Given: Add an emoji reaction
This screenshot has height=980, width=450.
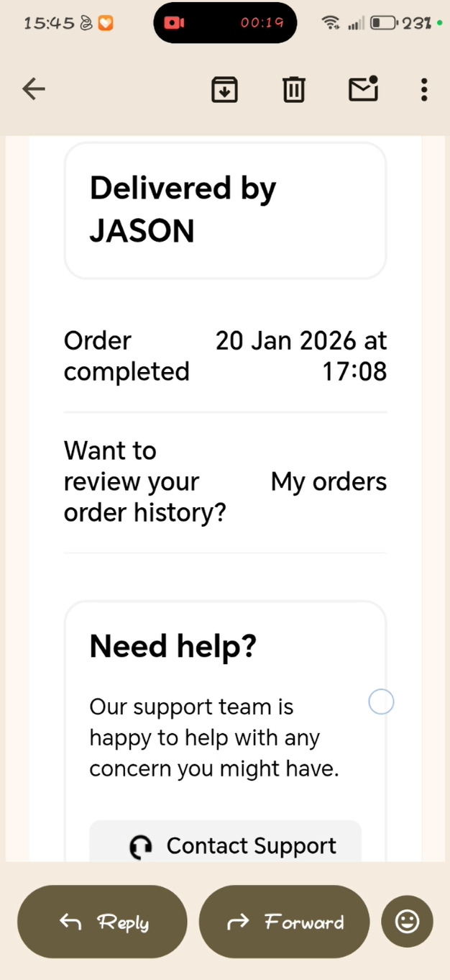Looking at the screenshot, I should point(407,922).
